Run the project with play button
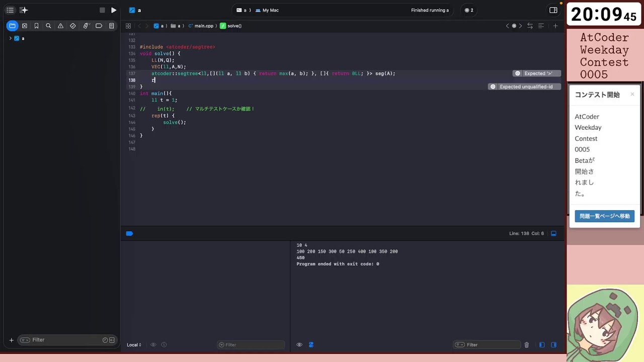The image size is (644, 362). pos(114,10)
